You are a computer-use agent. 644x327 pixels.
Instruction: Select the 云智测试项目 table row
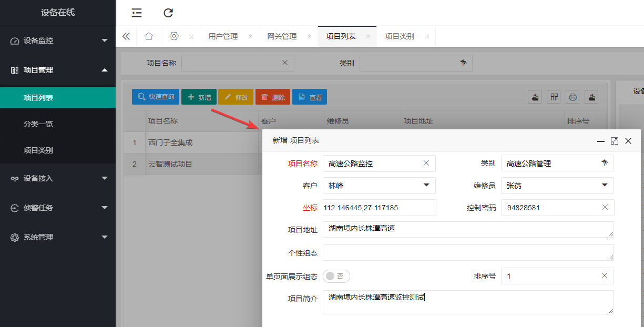coord(192,164)
